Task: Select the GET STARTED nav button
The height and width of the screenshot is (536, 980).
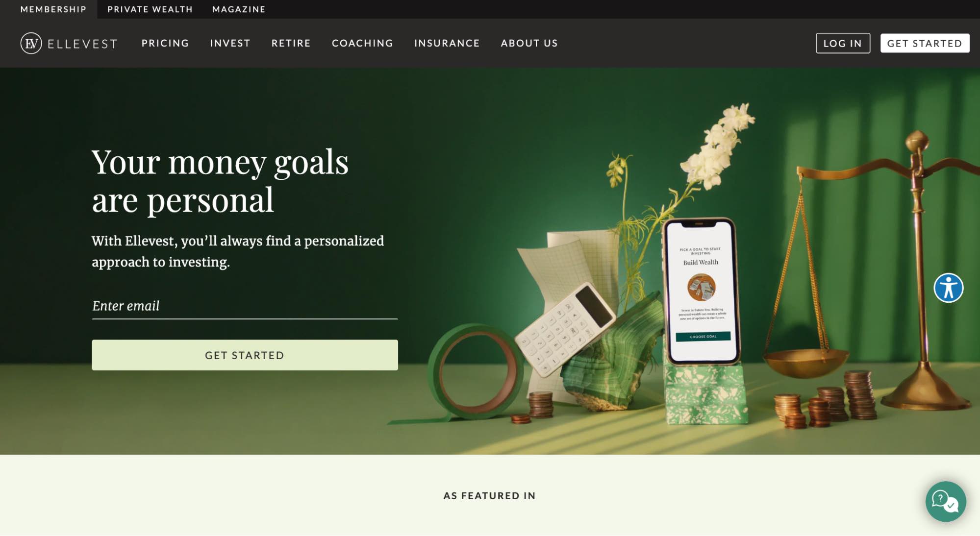Action: point(925,43)
